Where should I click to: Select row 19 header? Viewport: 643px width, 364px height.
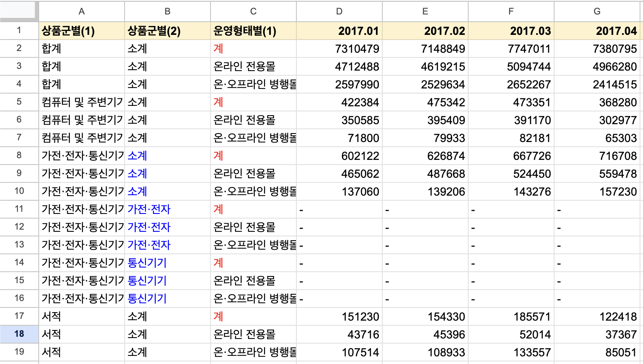19,352
